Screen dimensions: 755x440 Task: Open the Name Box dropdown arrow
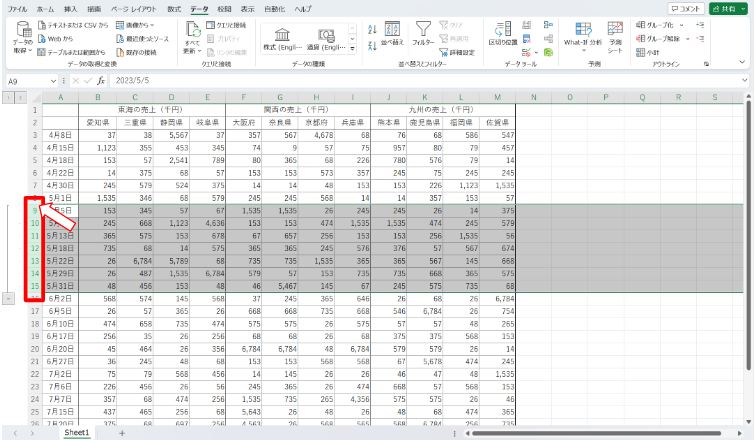53,81
